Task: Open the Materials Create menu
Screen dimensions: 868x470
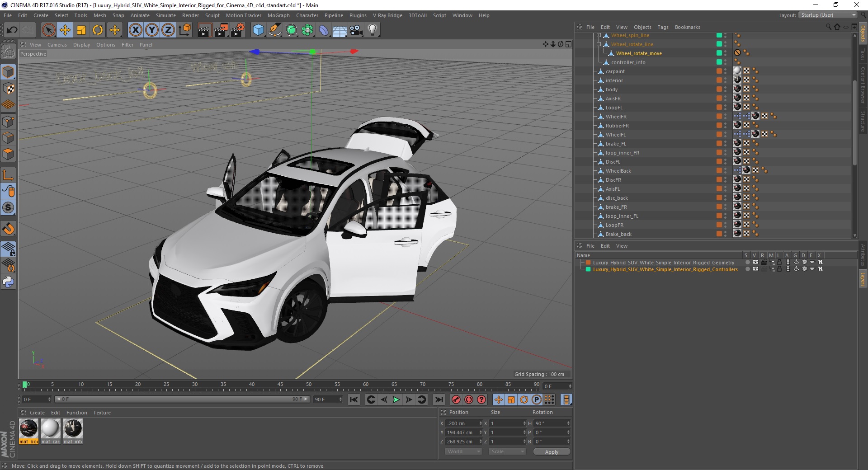Action: pos(37,413)
